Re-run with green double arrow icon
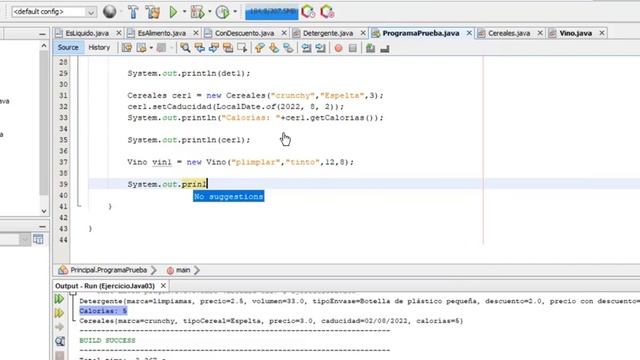The image size is (640, 360). coord(60,299)
